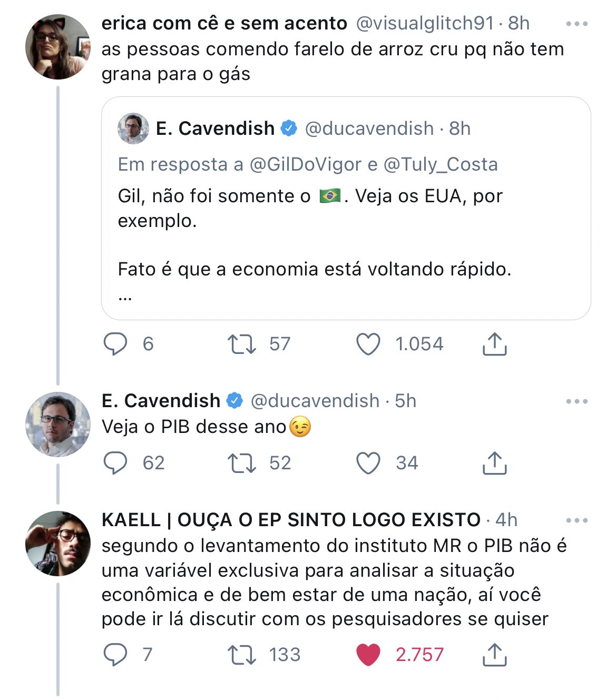Retweet erica's tweet with 57 retweets
Image resolution: width=616 pixels, height=700 pixels.
click(241, 344)
